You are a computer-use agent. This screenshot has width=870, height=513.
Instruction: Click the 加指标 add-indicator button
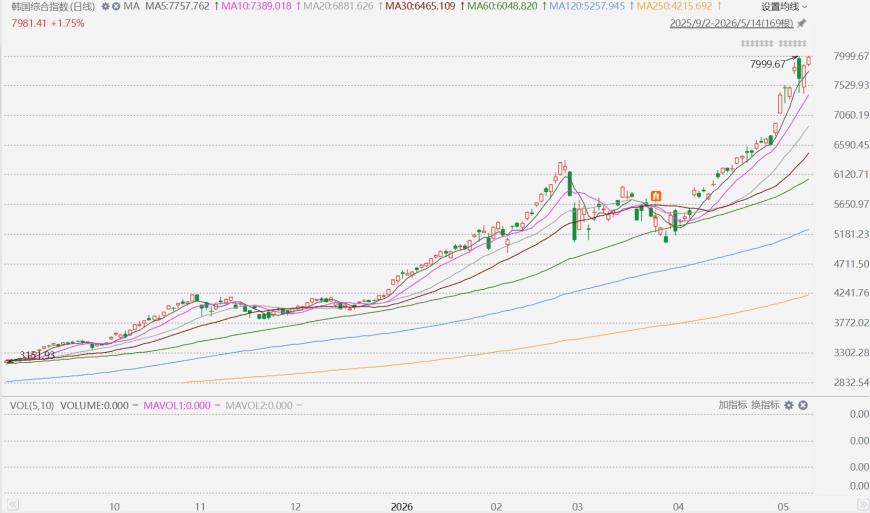tap(733, 405)
